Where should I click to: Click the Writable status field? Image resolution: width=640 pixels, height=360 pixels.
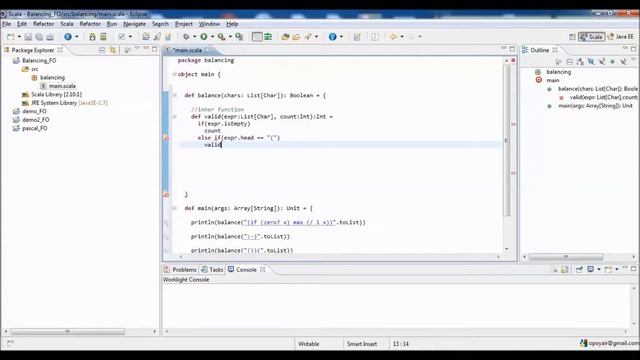tap(309, 344)
